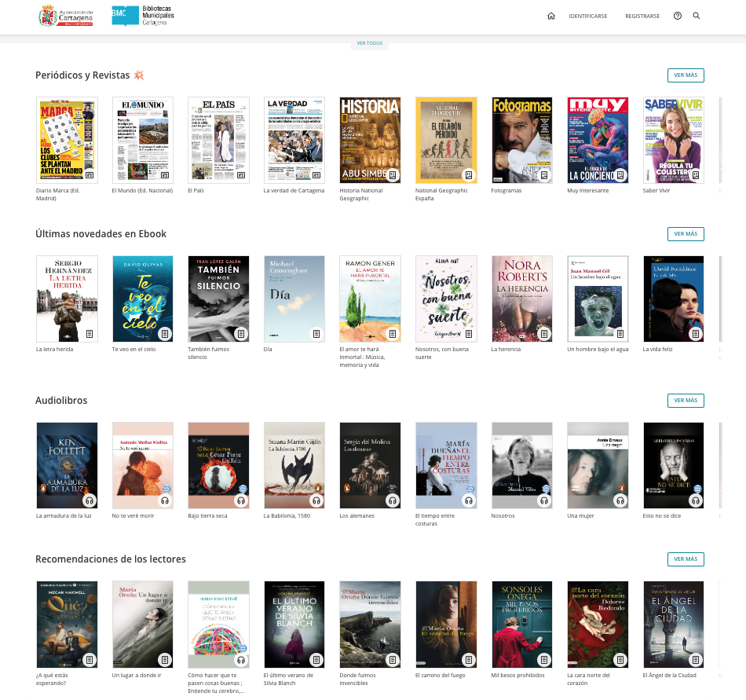The width and height of the screenshot is (746, 700).
Task: Click the Ver todos link at top
Action: [370, 43]
